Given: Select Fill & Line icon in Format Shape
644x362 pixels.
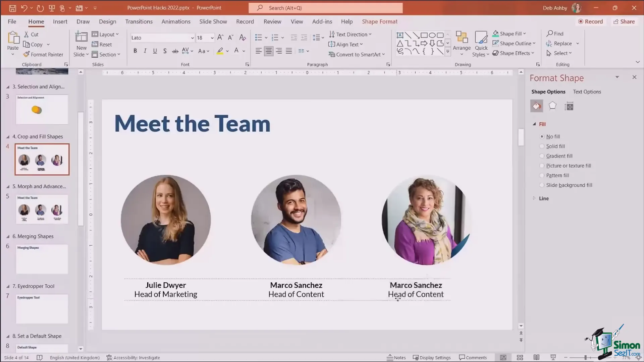Looking at the screenshot, I should 537,106.
